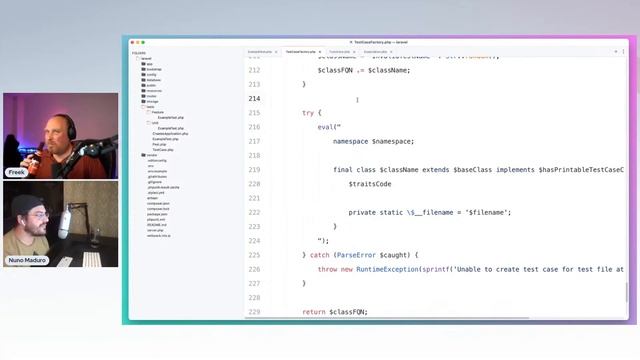Click the horizontal editor scrollbar
640x360 pixels.
[x=387, y=318]
